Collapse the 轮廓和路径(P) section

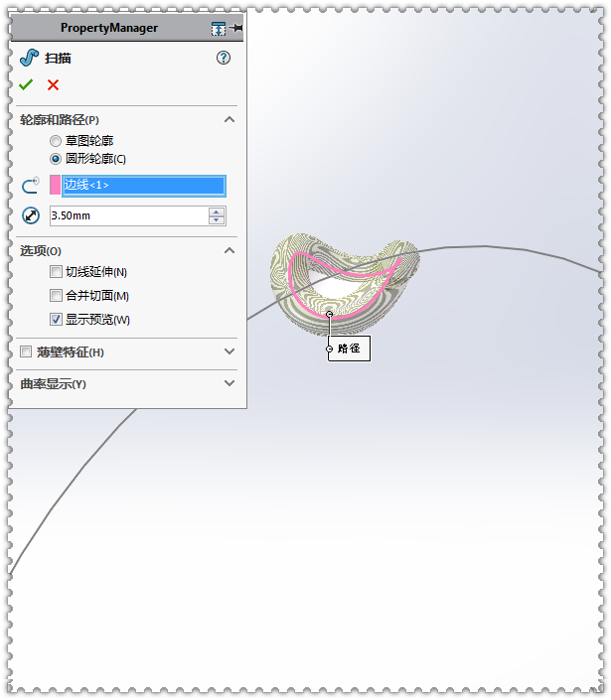tap(229, 119)
